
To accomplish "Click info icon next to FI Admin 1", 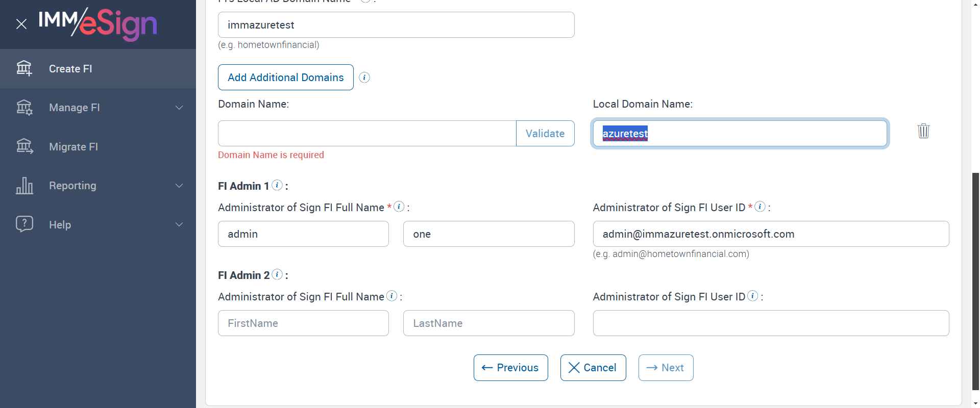I will [x=277, y=185].
